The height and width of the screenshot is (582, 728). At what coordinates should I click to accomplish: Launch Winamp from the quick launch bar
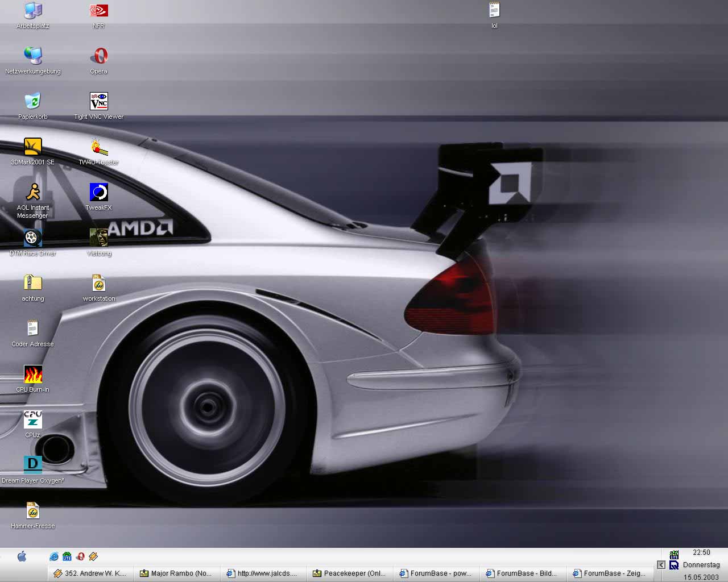click(93, 556)
